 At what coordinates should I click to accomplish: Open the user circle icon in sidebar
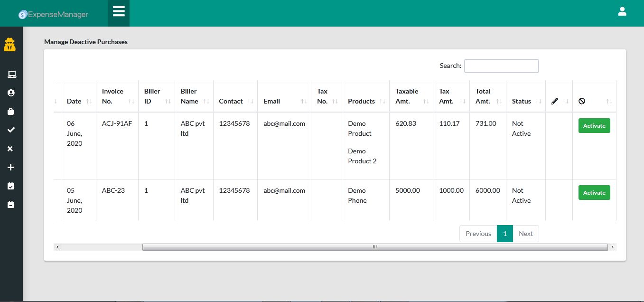pyautogui.click(x=11, y=93)
